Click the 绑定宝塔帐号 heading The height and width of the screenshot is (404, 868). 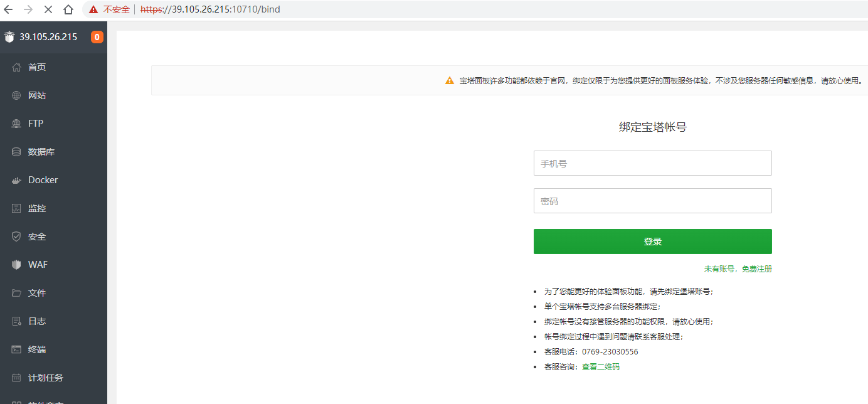point(653,127)
